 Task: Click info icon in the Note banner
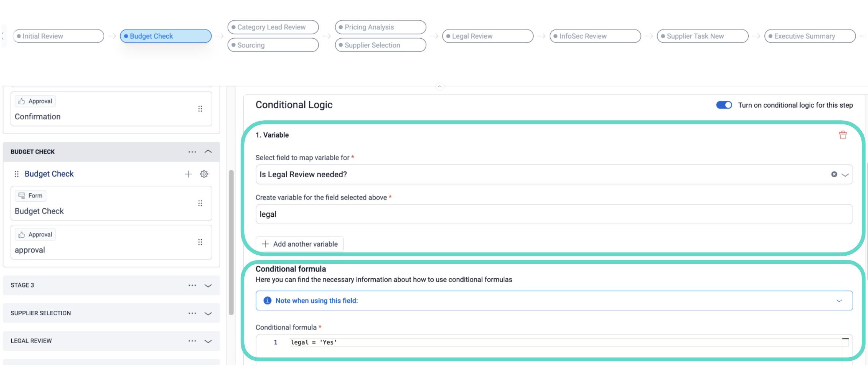pyautogui.click(x=267, y=301)
